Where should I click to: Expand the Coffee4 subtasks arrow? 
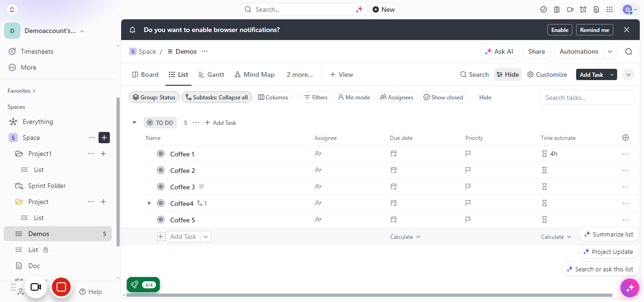[149, 203]
